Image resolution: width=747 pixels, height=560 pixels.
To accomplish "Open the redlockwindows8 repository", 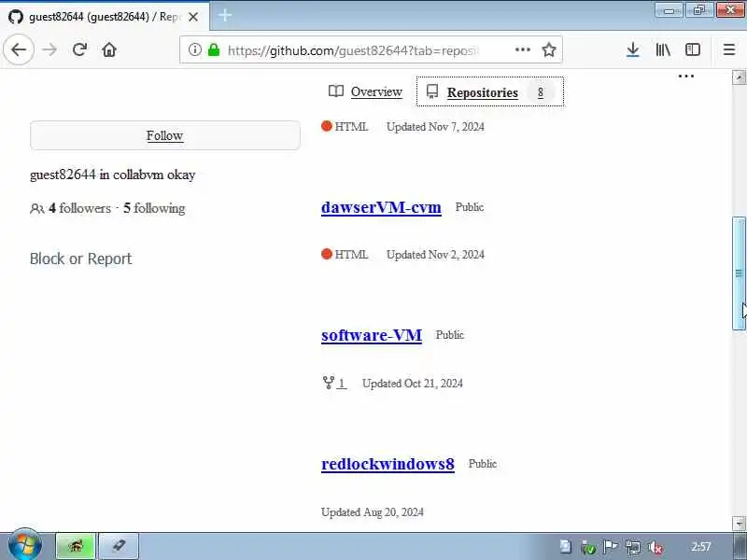I will [388, 464].
